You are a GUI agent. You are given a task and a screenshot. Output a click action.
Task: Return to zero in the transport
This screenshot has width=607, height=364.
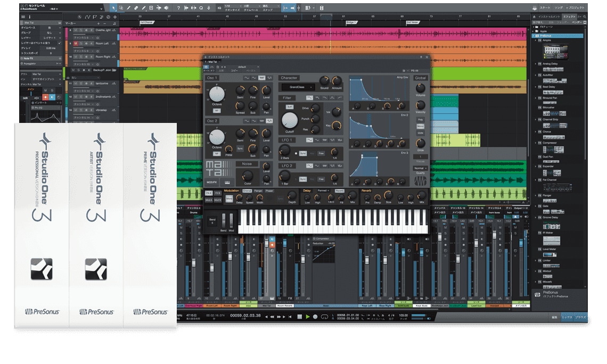click(x=290, y=317)
